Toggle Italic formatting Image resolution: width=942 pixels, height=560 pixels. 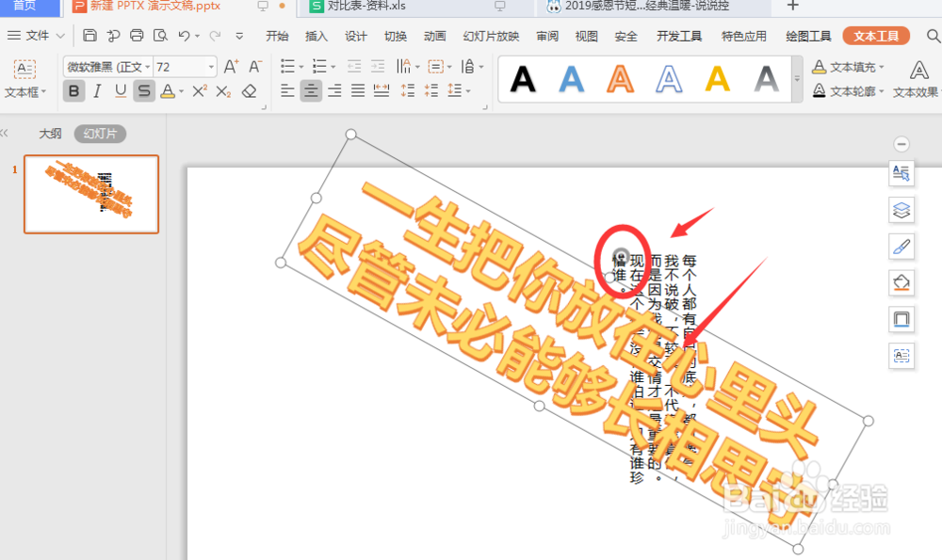click(x=97, y=91)
